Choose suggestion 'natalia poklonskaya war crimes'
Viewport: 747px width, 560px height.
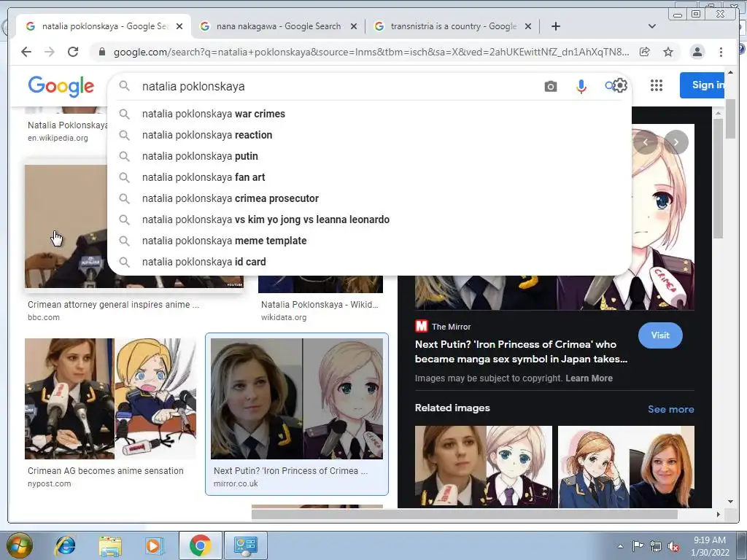coord(369,114)
